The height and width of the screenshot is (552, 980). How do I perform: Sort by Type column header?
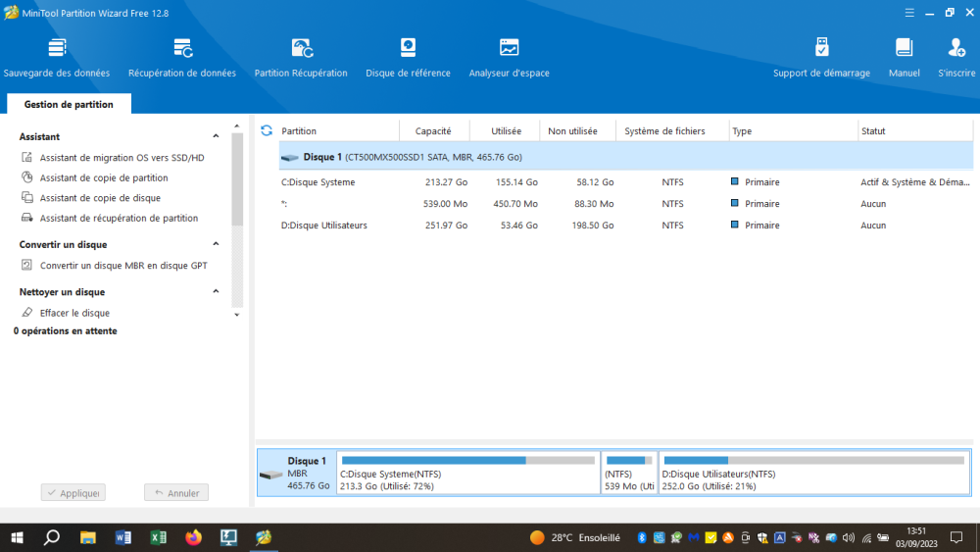pos(793,130)
